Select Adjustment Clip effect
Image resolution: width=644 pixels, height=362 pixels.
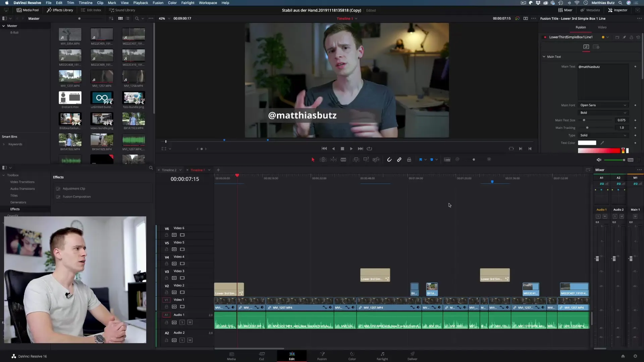point(74,189)
